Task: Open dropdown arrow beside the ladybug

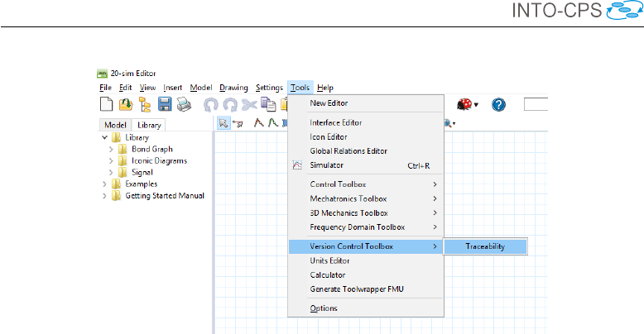Action: (476, 105)
